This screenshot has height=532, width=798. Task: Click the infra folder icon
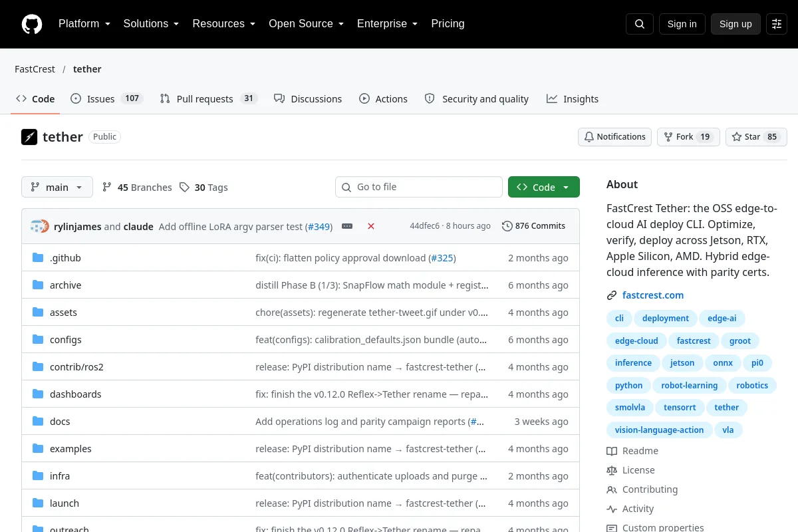pos(38,476)
